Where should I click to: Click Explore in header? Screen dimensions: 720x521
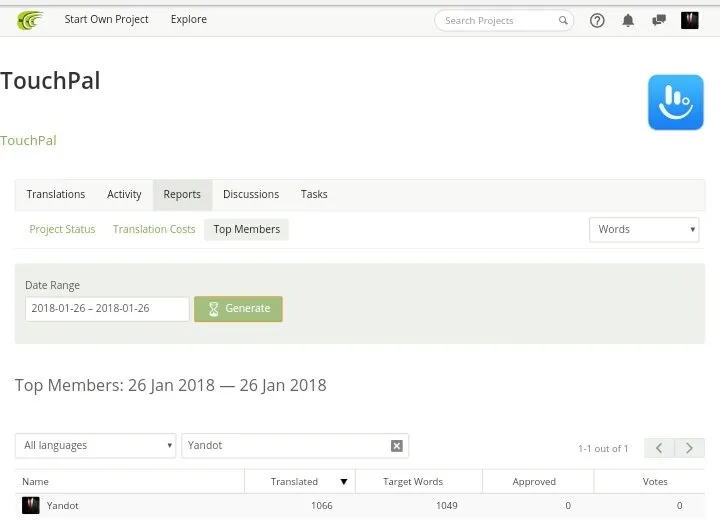coord(189,20)
